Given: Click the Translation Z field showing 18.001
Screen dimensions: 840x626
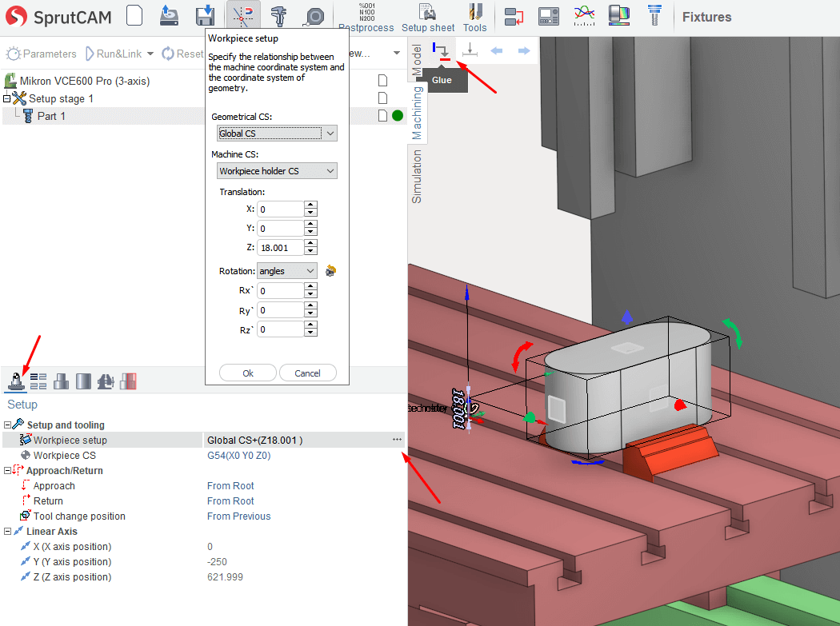Looking at the screenshot, I should [280, 247].
